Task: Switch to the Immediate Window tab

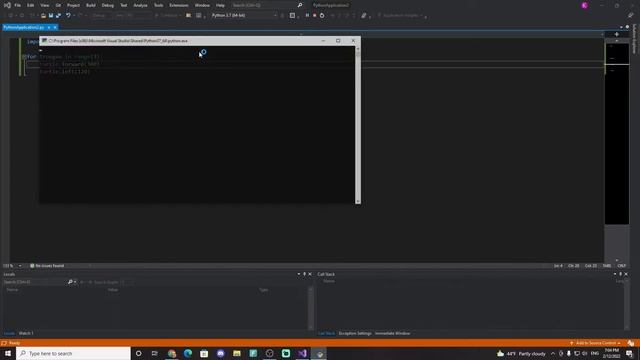Action: 393,333
